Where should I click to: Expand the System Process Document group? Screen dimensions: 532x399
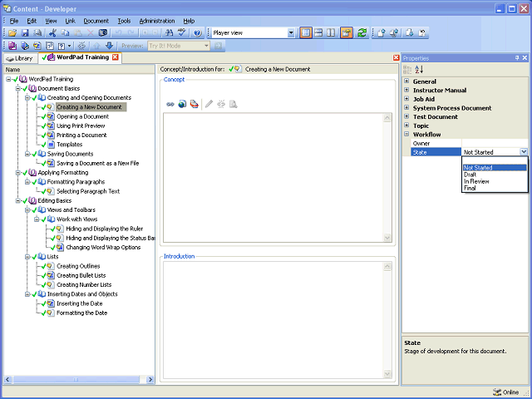click(406, 107)
